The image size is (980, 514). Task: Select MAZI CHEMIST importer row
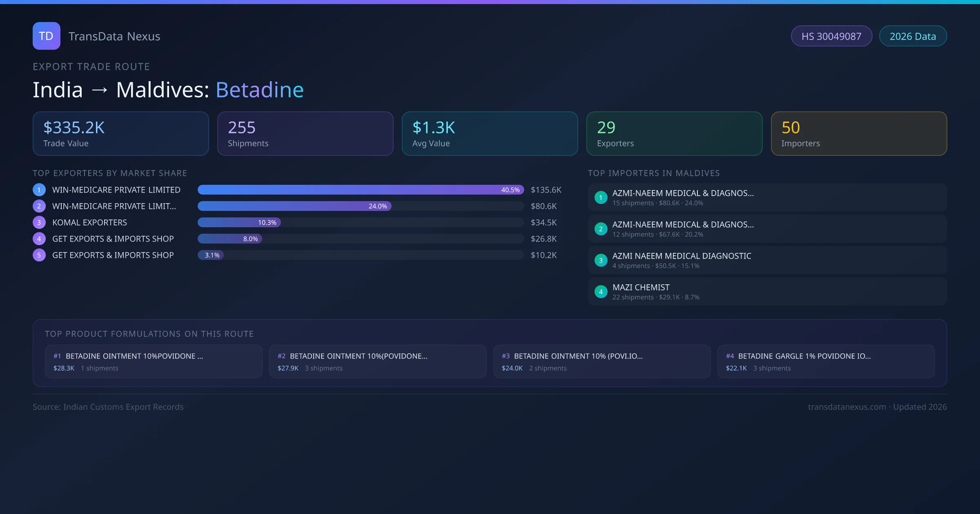click(767, 292)
